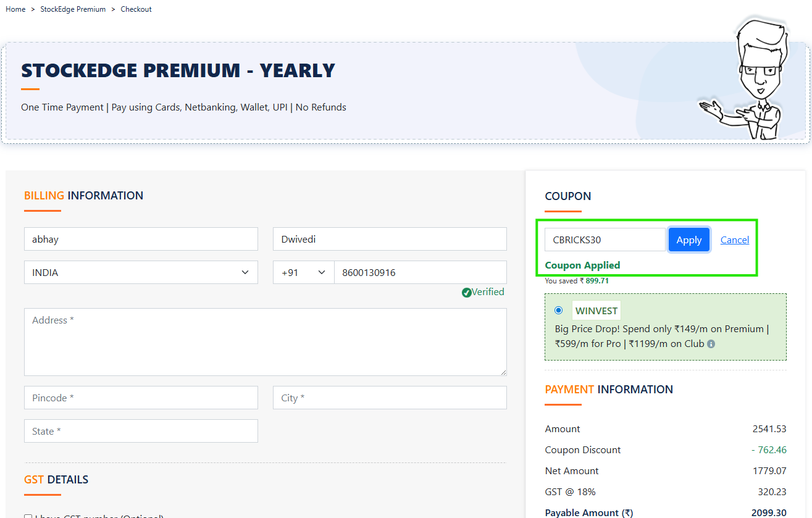Screen dimensions: 812x518
Task: Click the phone number field
Action: click(420, 272)
